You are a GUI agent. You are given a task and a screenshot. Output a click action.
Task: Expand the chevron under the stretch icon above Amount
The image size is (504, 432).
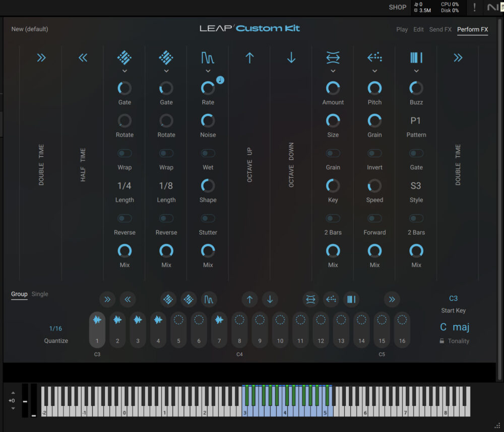[x=333, y=71]
